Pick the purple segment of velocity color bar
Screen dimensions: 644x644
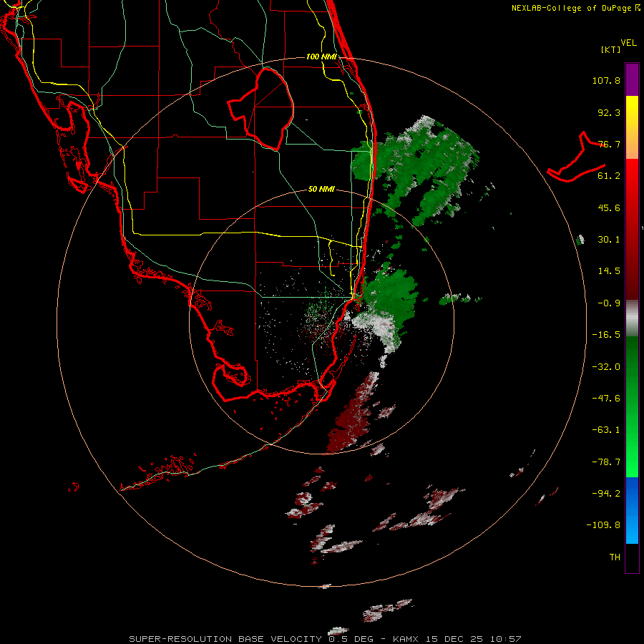pos(632,79)
